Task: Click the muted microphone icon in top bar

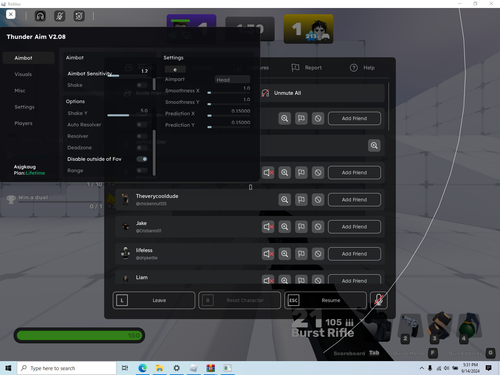Action: click(x=60, y=16)
